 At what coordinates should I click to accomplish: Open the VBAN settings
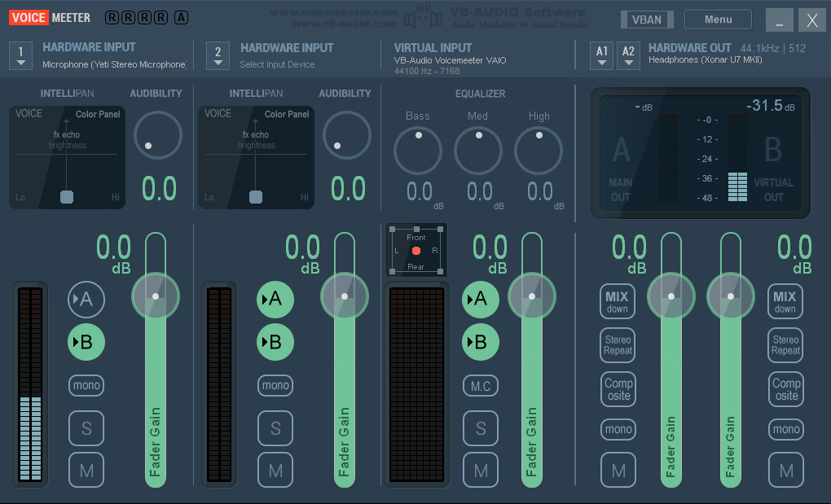(647, 20)
